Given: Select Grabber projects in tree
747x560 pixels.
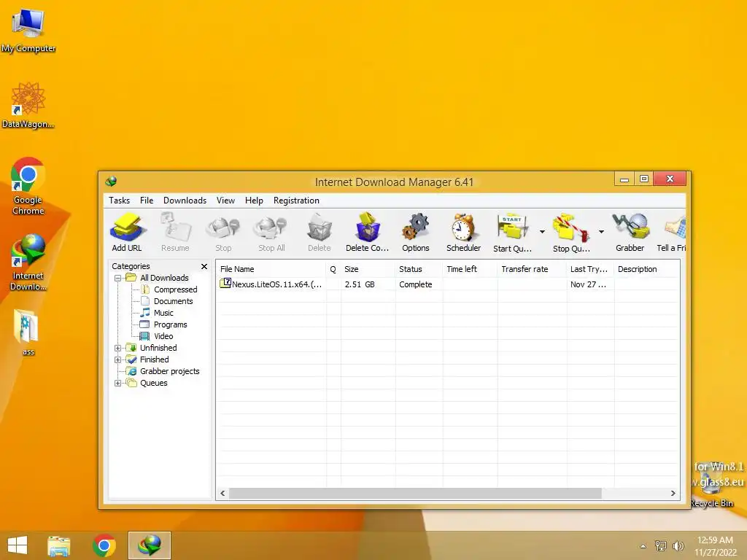Looking at the screenshot, I should 169,371.
